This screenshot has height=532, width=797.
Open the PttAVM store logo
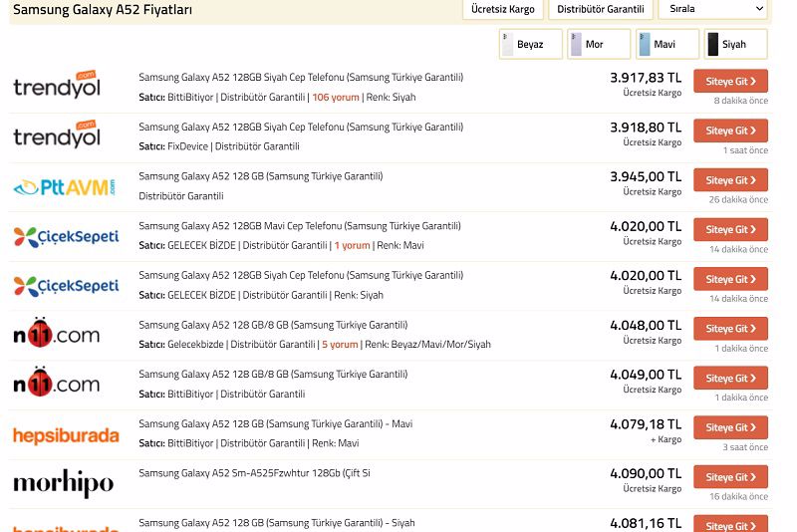pyautogui.click(x=64, y=187)
